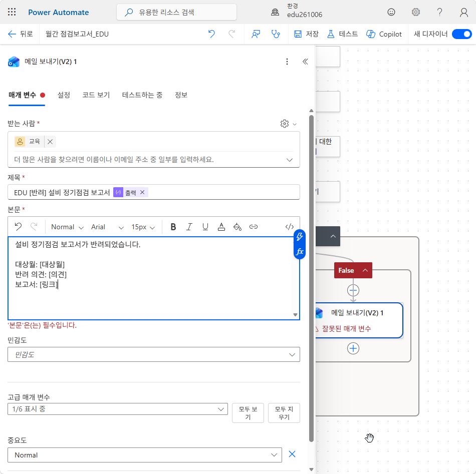Open the help question mark
The image size is (476, 474).
point(439,12)
